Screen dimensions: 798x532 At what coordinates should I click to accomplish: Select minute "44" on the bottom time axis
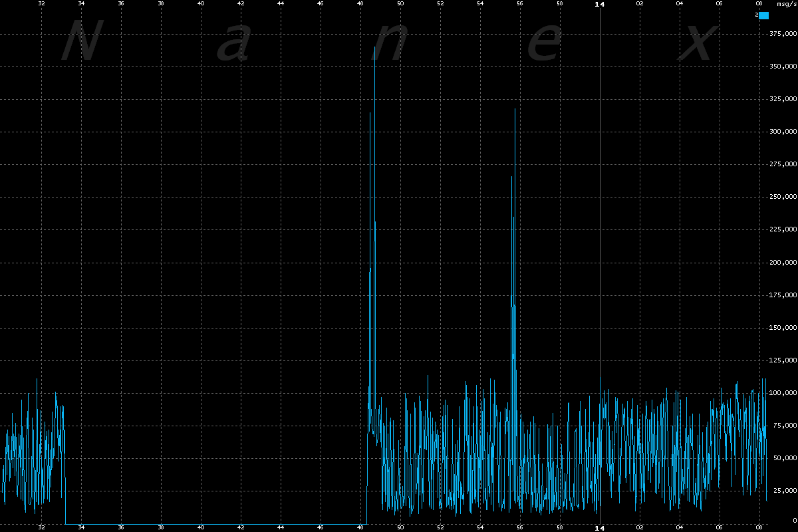point(281,528)
